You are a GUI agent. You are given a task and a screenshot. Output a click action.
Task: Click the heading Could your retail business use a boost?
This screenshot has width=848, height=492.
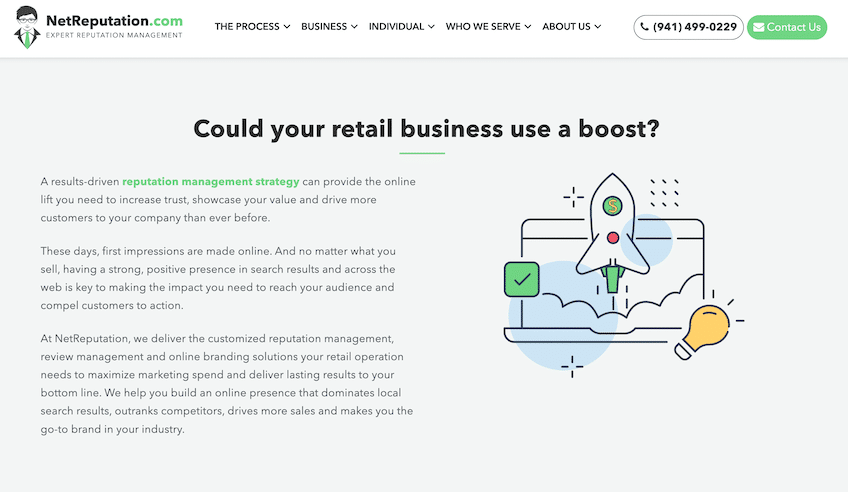tap(426, 129)
